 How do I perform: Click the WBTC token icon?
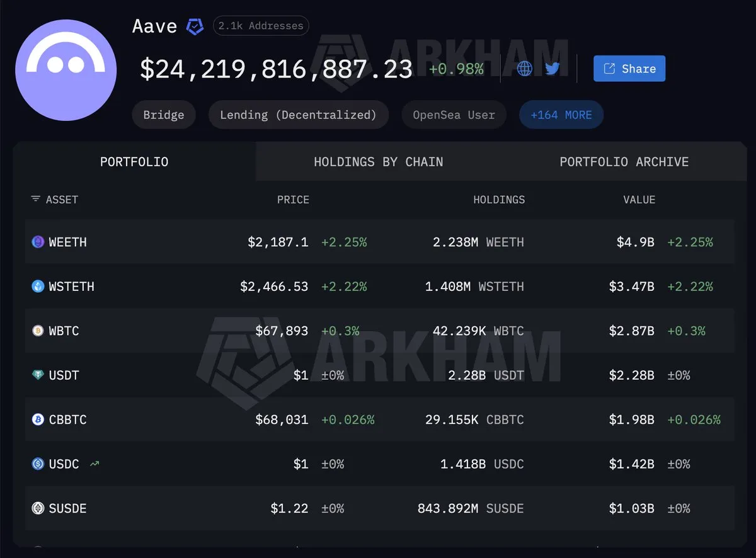pos(38,331)
